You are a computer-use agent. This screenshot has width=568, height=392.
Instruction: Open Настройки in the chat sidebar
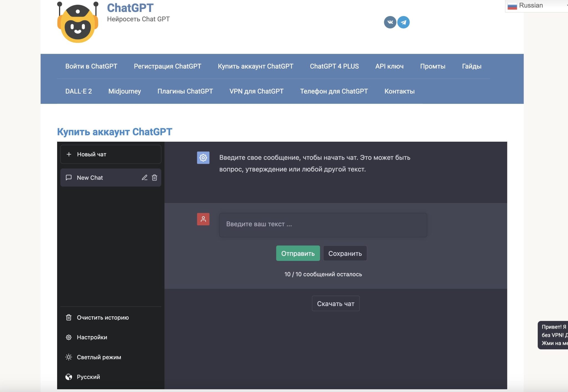(x=92, y=337)
